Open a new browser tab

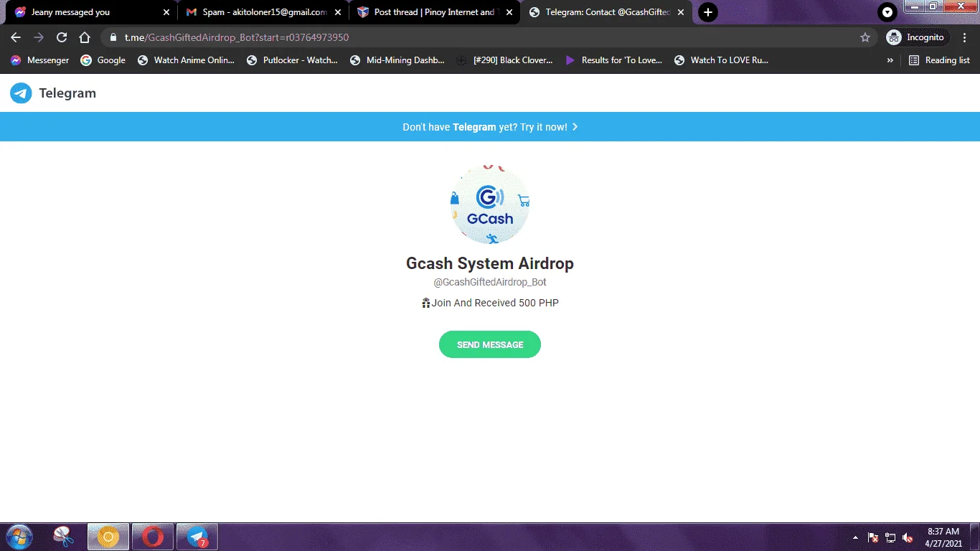point(708,12)
